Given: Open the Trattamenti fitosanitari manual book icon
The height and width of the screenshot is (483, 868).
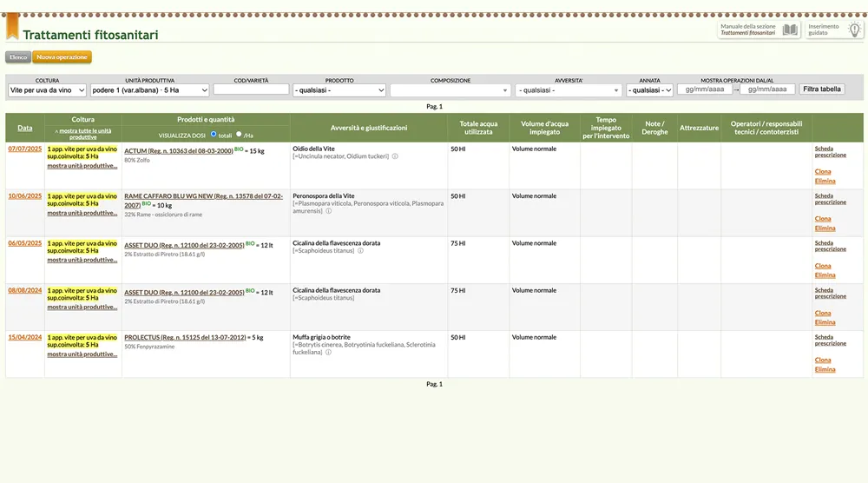Looking at the screenshot, I should [790, 30].
